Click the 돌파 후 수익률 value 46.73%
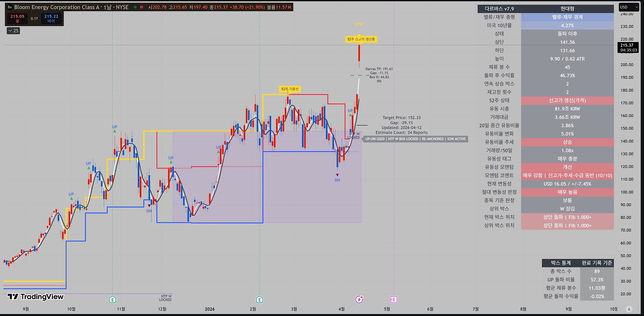This screenshot has width=644, height=316. click(x=567, y=75)
